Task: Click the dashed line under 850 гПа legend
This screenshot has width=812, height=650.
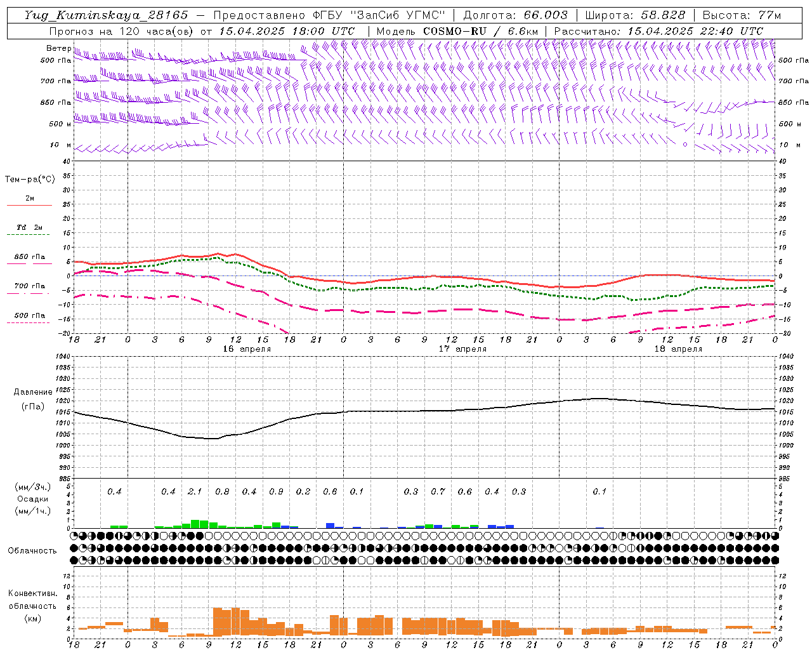Action: pos(29,263)
